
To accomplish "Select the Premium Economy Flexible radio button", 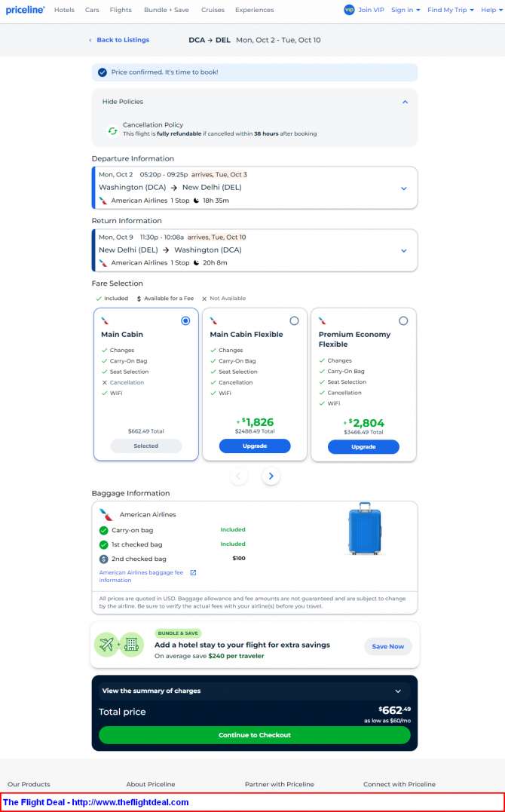I will [403, 321].
